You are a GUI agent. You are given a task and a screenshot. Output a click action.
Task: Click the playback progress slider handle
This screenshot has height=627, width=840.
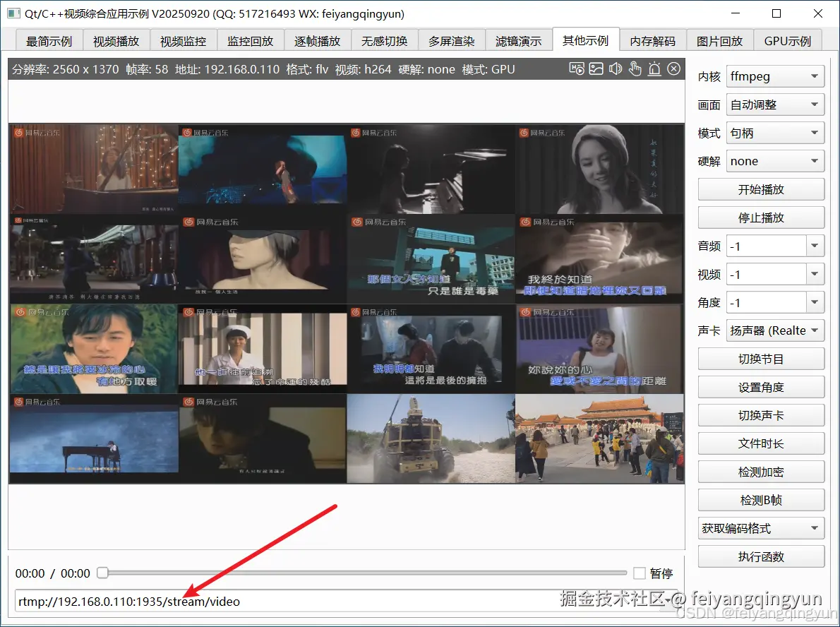tap(102, 573)
